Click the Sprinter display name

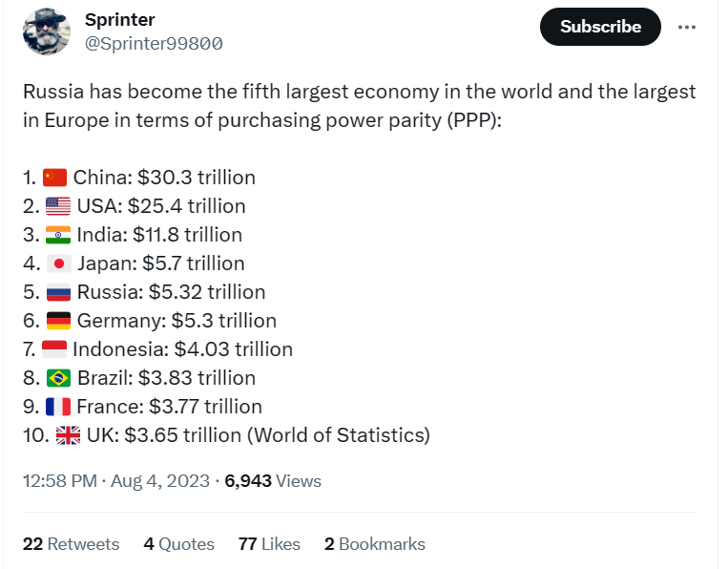(120, 20)
